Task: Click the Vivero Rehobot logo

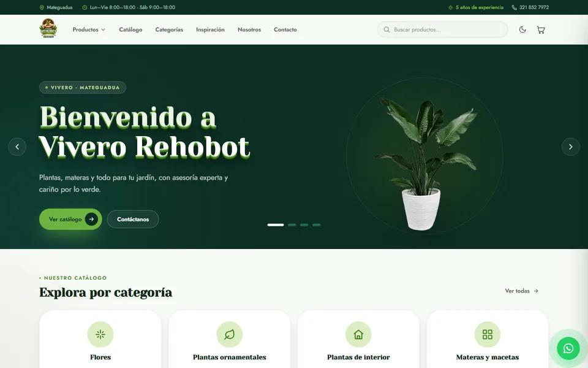Action: [x=48, y=29]
